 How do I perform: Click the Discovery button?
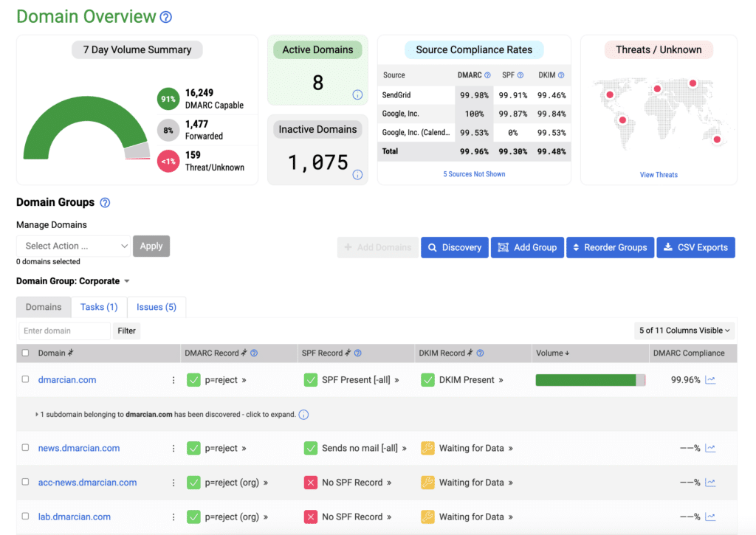454,247
